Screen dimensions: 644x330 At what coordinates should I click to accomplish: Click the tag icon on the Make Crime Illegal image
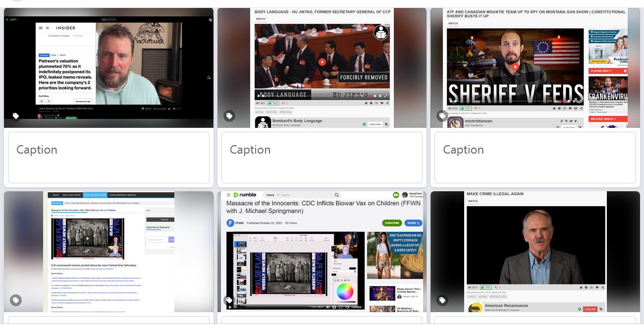tap(442, 300)
